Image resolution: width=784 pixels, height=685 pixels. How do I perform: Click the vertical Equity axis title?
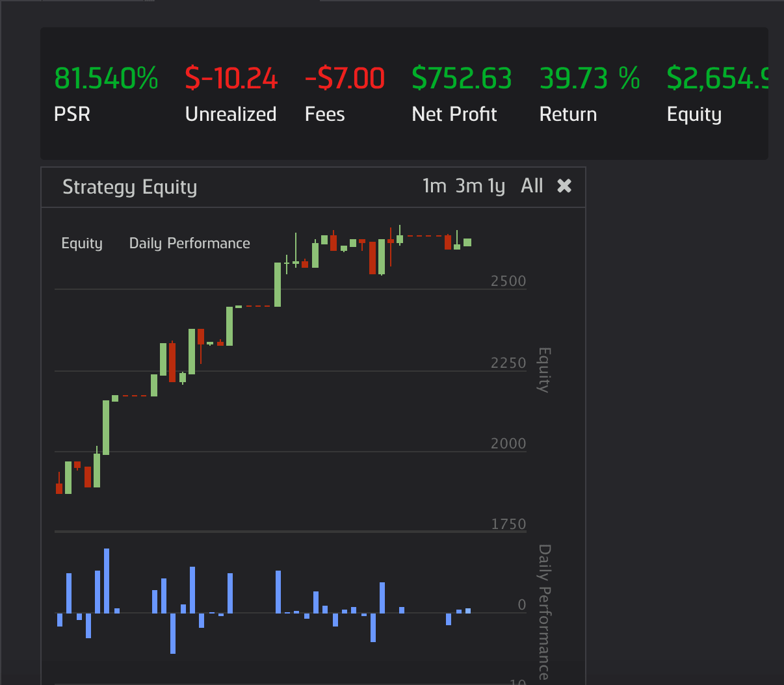pos(543,370)
